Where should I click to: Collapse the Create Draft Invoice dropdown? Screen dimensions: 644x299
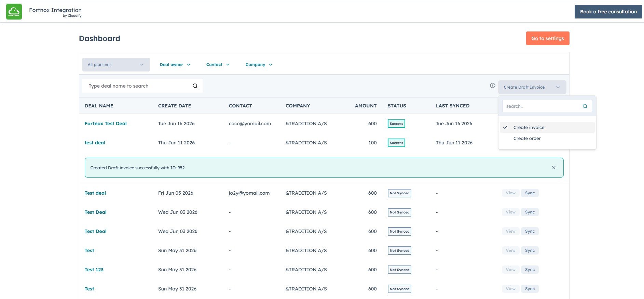[x=532, y=87]
